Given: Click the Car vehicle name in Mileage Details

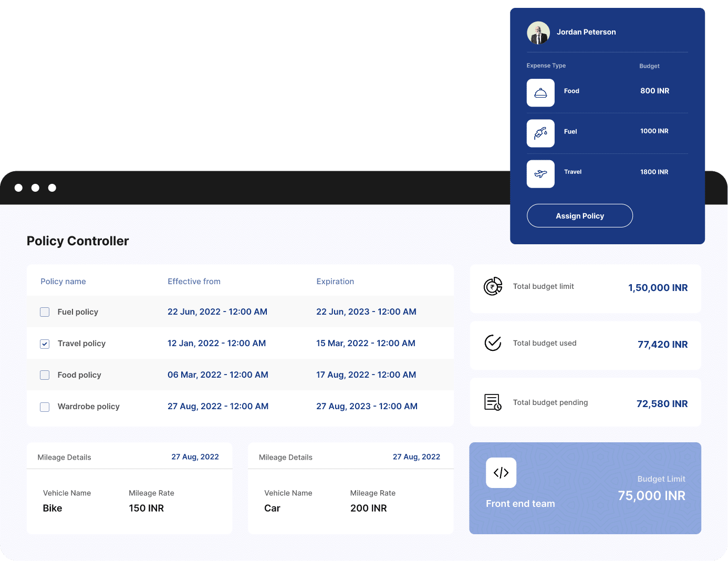Looking at the screenshot, I should 272,508.
